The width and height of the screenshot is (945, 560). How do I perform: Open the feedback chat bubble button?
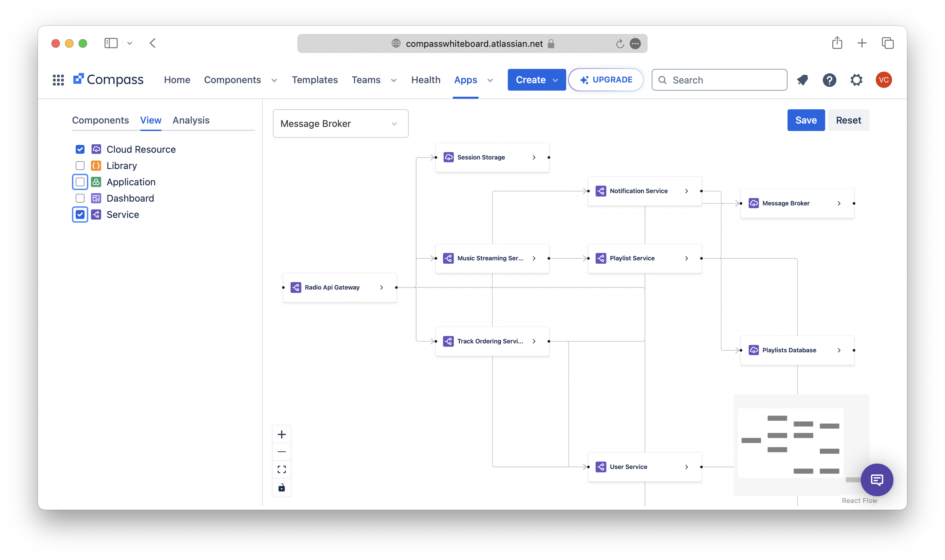[x=876, y=480]
